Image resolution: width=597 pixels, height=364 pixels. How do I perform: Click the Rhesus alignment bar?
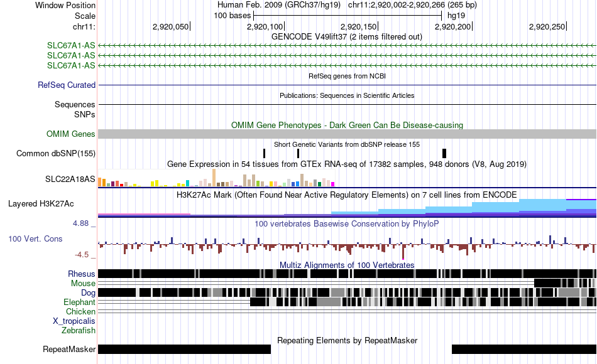point(348,274)
